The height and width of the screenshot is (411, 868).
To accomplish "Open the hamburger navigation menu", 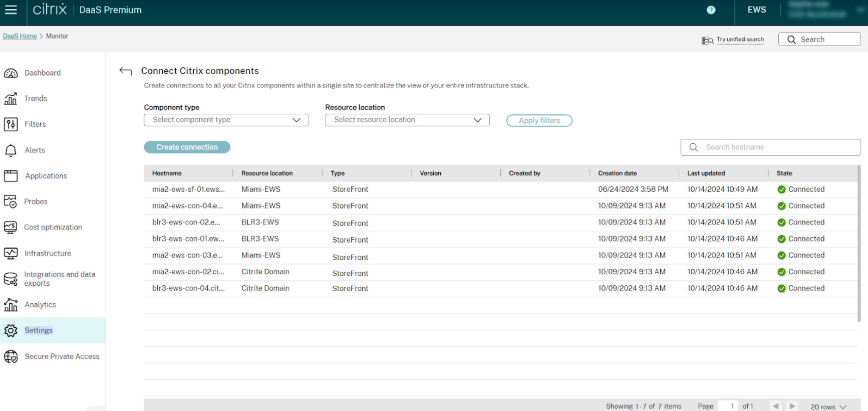I will pyautogui.click(x=11, y=10).
